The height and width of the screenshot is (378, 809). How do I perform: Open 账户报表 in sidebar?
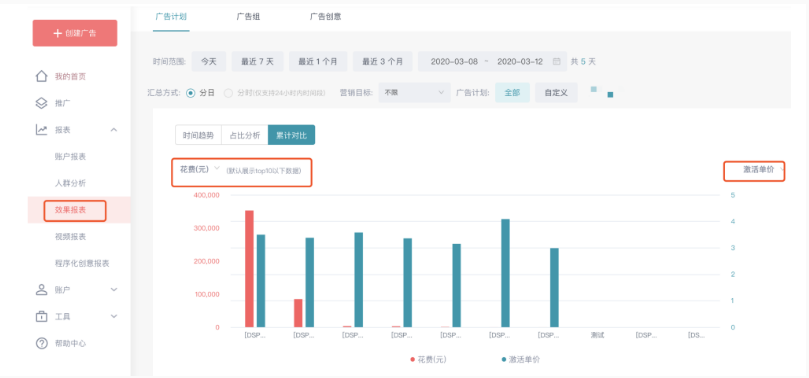click(70, 157)
